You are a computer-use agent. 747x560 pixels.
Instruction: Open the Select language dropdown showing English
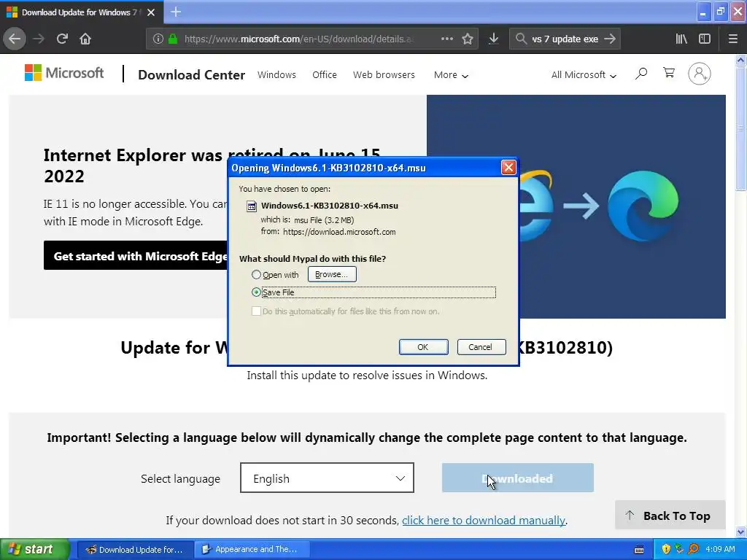pos(327,478)
